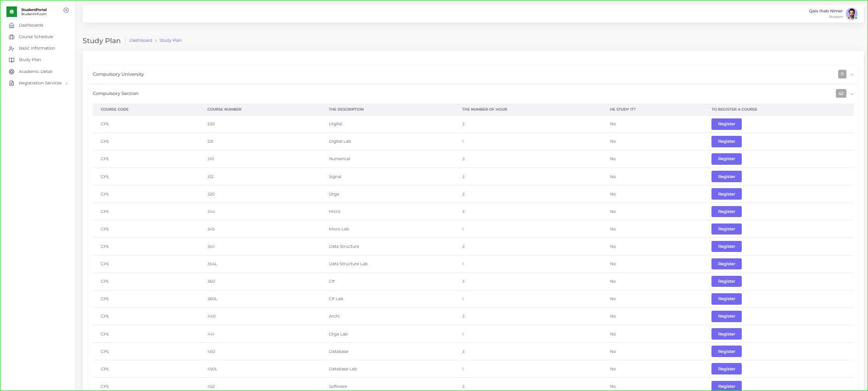Click the StudentPortal logo icon
The image size is (868, 391).
(x=11, y=11)
